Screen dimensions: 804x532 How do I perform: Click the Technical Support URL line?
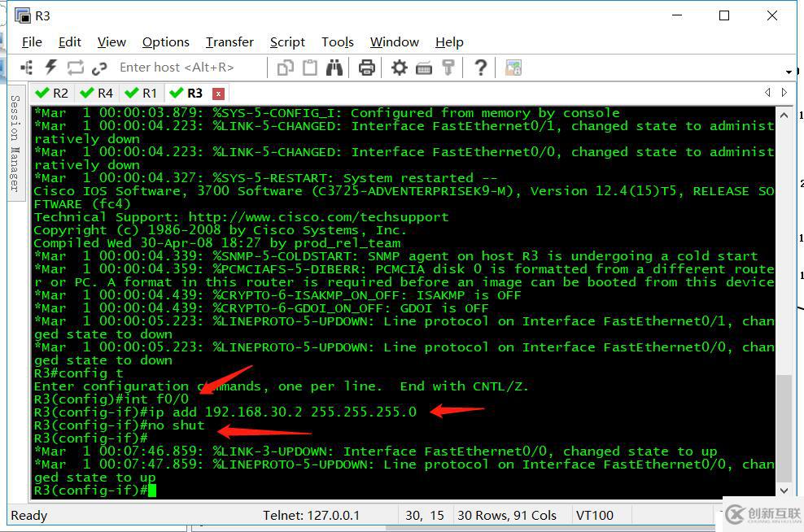coord(241,217)
